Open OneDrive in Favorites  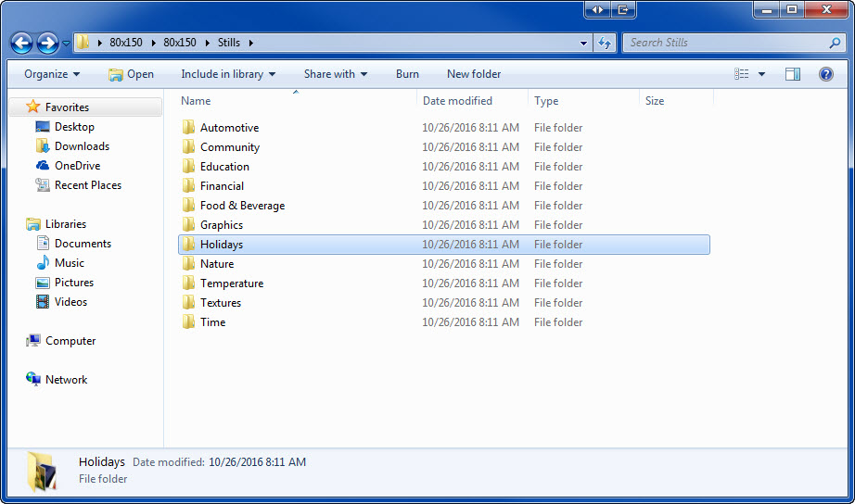[x=77, y=166]
